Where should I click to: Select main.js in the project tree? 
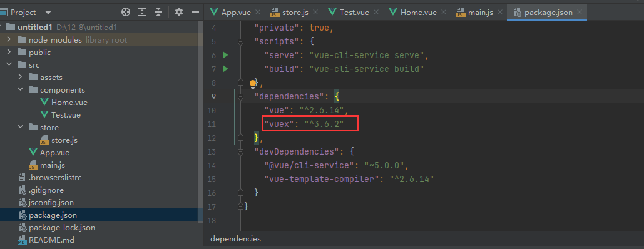pos(52,165)
